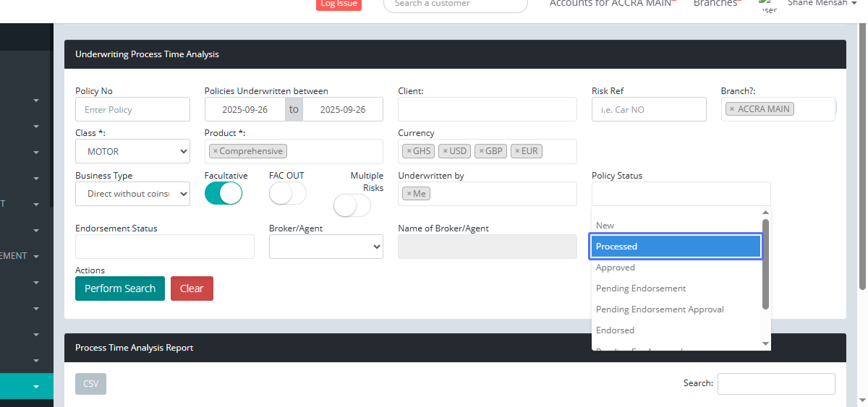Remove GHS from the Currency field
This screenshot has width=868, height=407.
click(x=409, y=151)
